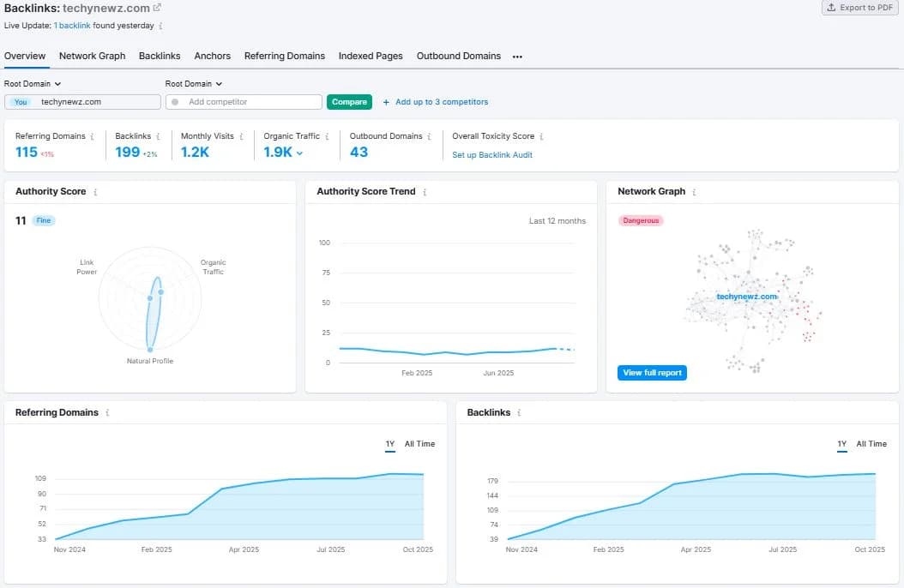Open the Outbound Domains tab

459,56
